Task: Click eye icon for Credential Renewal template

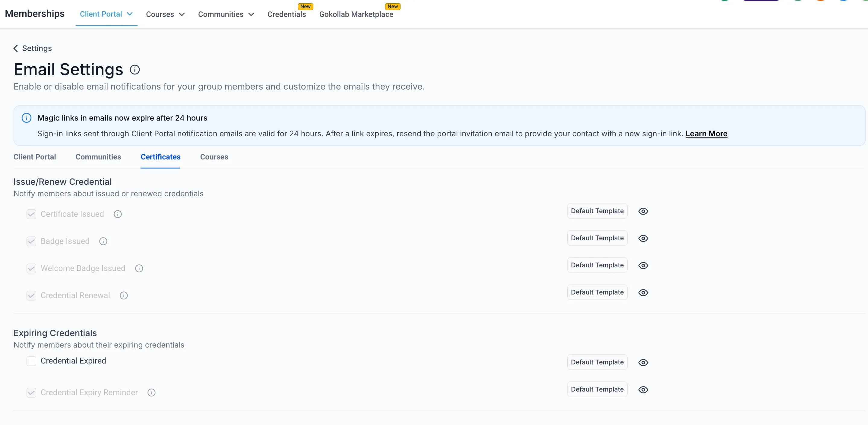Action: click(x=643, y=293)
